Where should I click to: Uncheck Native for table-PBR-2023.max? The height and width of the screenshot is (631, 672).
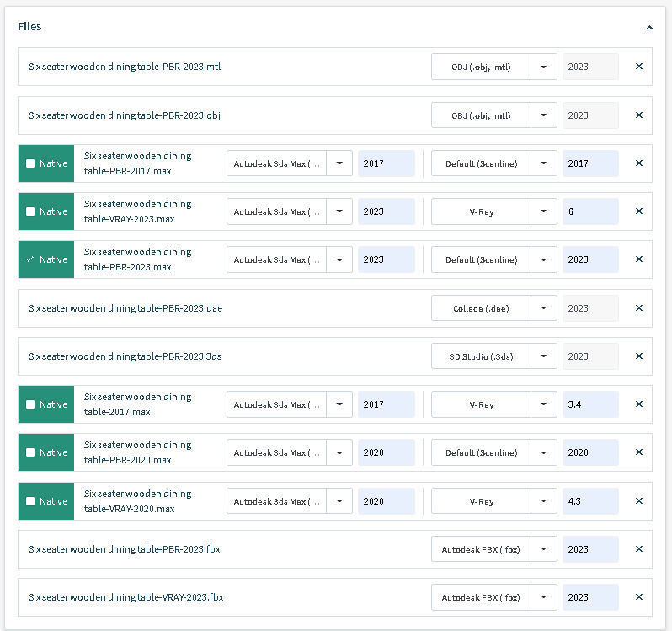pyautogui.click(x=30, y=259)
